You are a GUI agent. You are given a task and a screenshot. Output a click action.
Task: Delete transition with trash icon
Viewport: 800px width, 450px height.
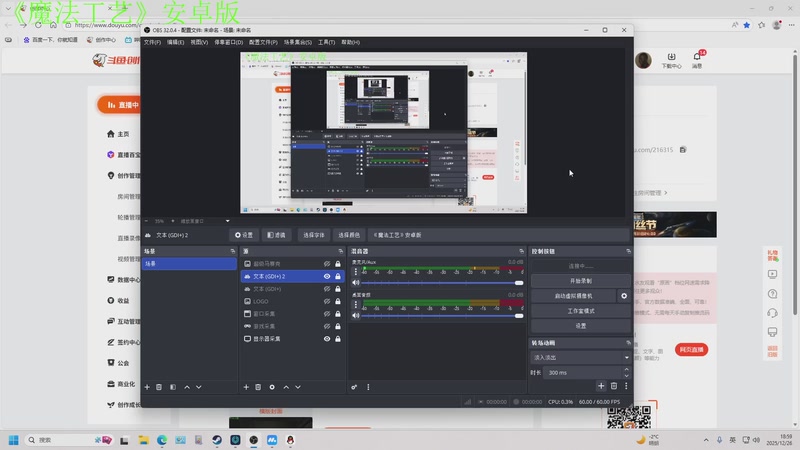(x=614, y=386)
